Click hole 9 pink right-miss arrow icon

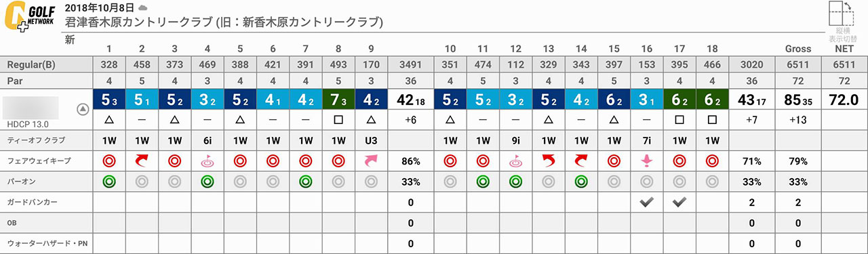pyautogui.click(x=372, y=161)
